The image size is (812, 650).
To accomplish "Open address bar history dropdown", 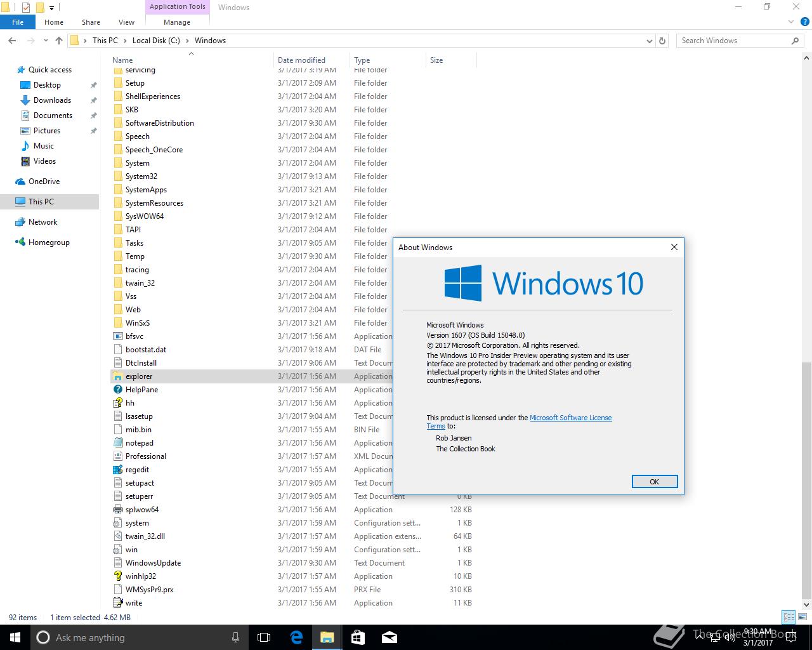I will [649, 41].
